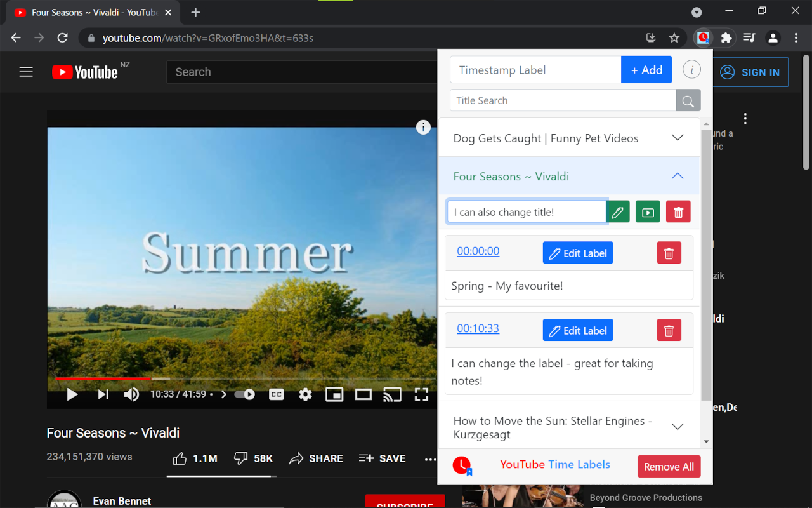Open the Chrome three-dot menu

[x=796, y=38]
